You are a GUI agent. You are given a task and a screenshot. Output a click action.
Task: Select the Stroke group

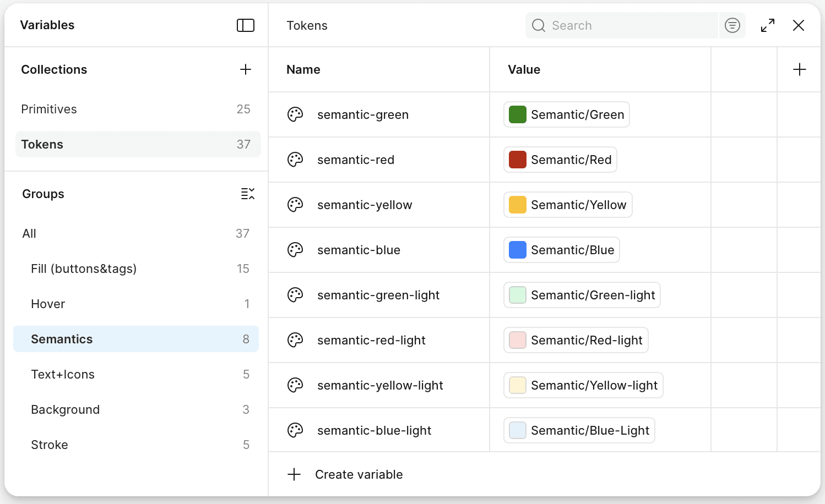coord(50,445)
